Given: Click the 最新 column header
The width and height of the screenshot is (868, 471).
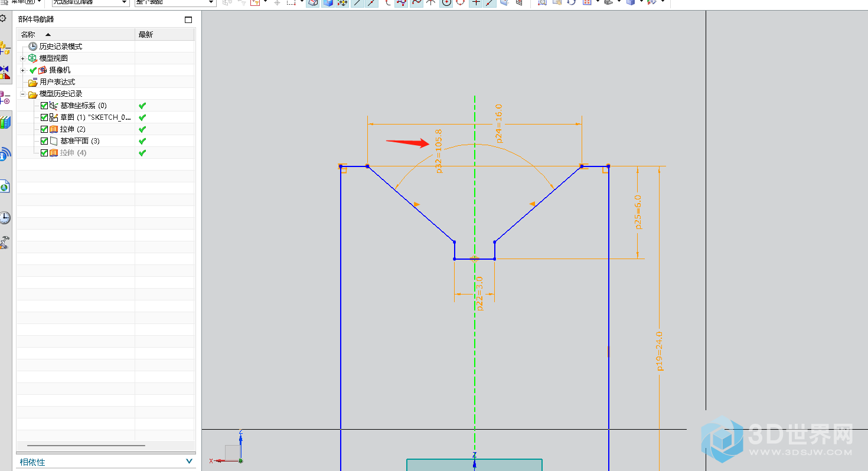Looking at the screenshot, I should [x=165, y=35].
